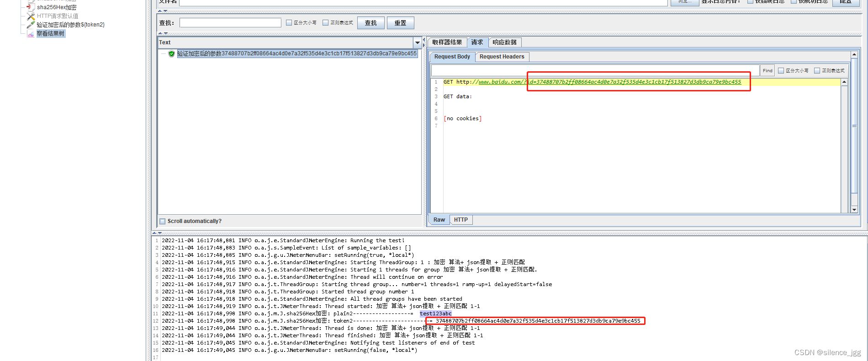Switch to the 取样器结果 tab
Screen dimensions: 868x361
click(447, 42)
